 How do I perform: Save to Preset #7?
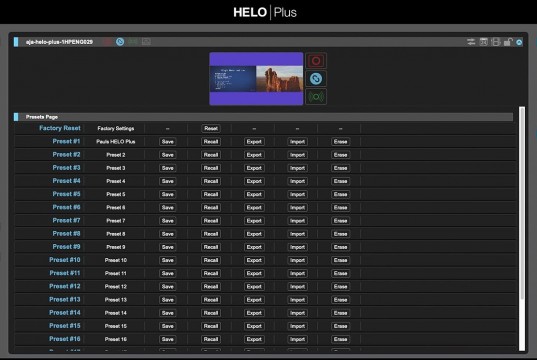[x=167, y=221]
